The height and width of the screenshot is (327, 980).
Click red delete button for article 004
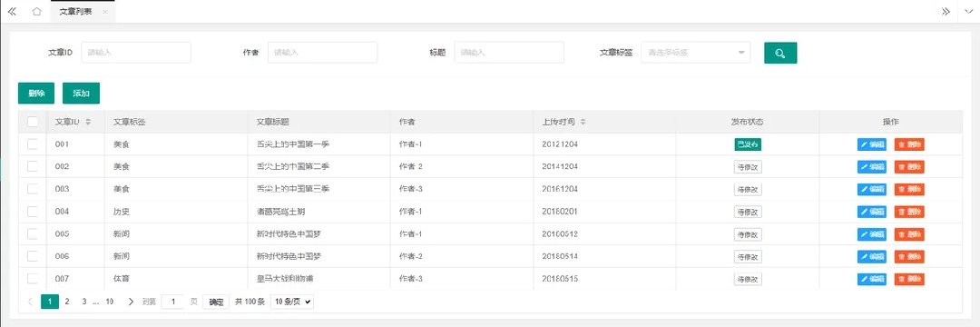tap(909, 212)
